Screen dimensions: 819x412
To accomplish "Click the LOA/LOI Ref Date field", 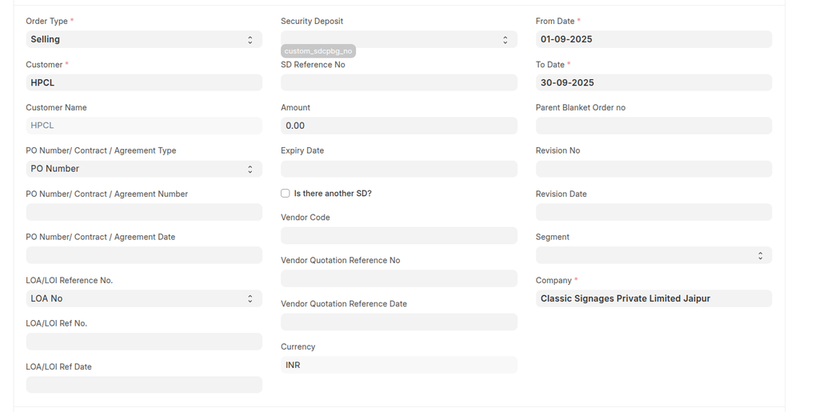I will point(143,385).
